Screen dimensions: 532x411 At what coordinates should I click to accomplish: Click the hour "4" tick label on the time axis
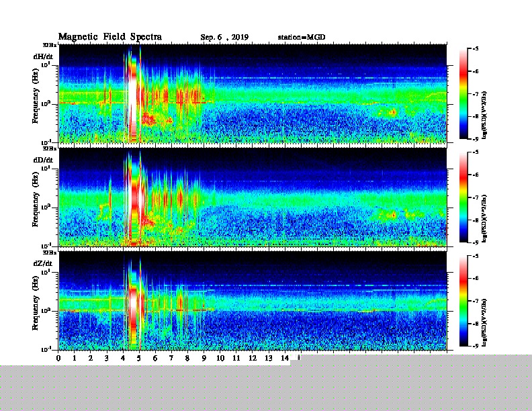coord(123,358)
